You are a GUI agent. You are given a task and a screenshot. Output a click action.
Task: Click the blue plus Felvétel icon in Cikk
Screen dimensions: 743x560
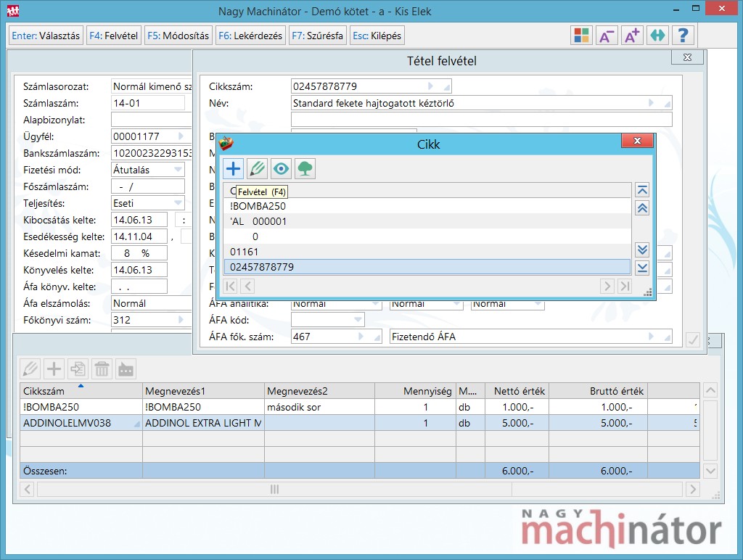[233, 169]
